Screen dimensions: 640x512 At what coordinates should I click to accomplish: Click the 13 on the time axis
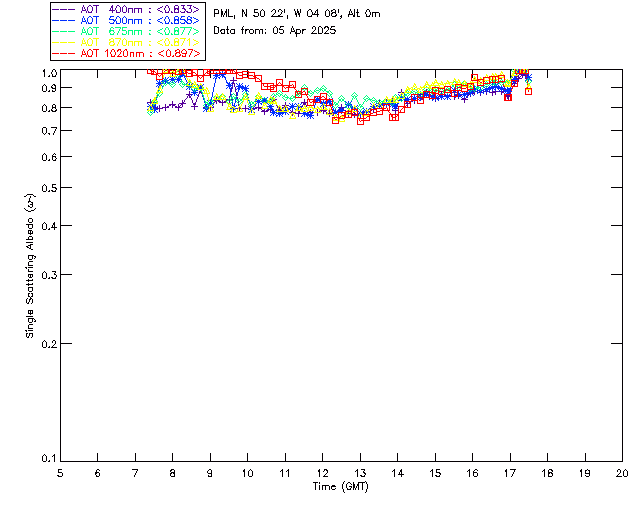360,473
